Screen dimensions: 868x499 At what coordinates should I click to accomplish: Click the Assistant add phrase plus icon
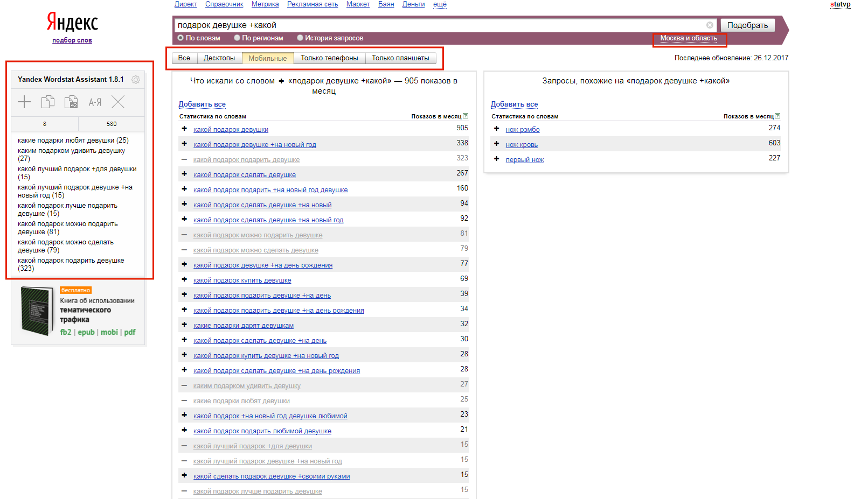click(24, 102)
